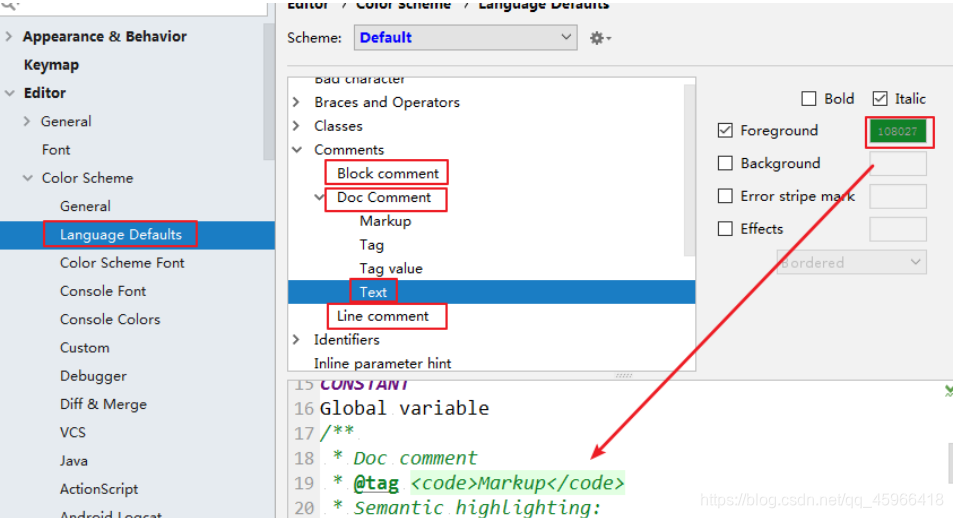Click 'Global variable' preview line
The height and width of the screenshot is (518, 953).
pos(405,408)
